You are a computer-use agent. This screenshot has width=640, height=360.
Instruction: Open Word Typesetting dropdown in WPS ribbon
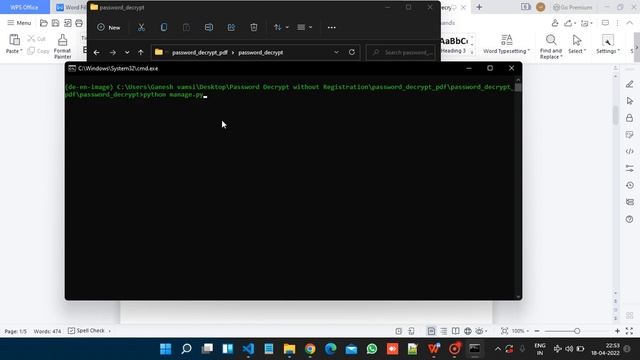click(x=506, y=44)
